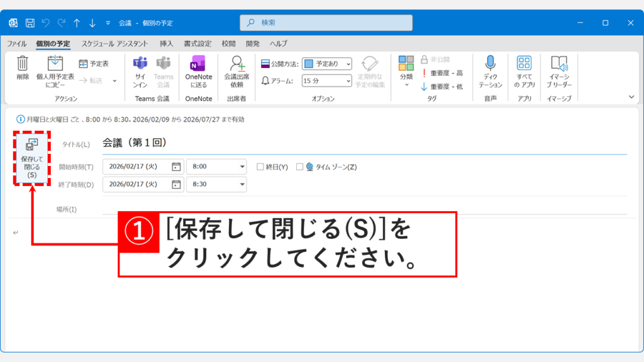Open the 開始時刻 date picker
Screen dimensions: 644x362
click(175, 166)
